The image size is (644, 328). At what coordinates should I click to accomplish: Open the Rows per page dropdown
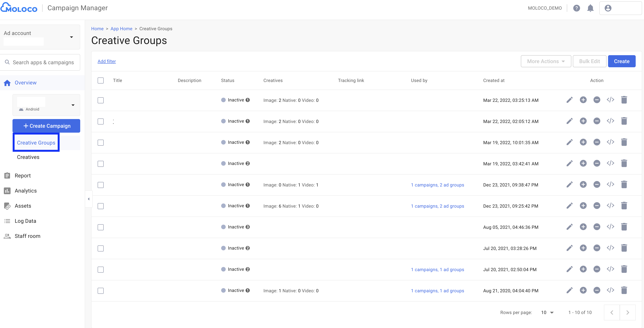coord(547,313)
